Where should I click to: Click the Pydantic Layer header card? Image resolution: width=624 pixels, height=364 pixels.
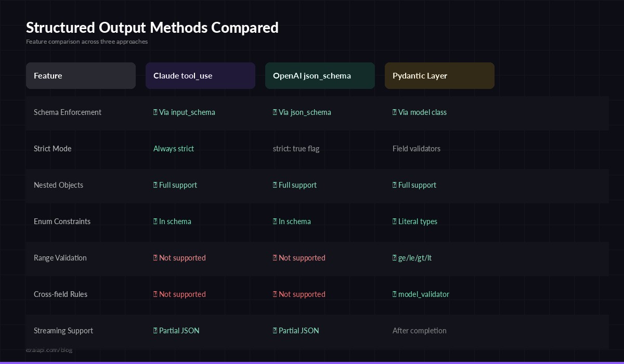pyautogui.click(x=439, y=75)
